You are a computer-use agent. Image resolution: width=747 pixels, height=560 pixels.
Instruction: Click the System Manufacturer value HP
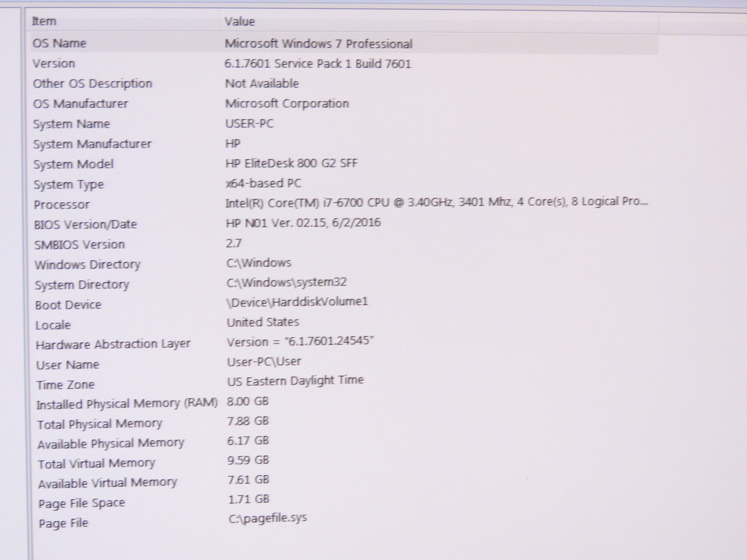pos(233,143)
